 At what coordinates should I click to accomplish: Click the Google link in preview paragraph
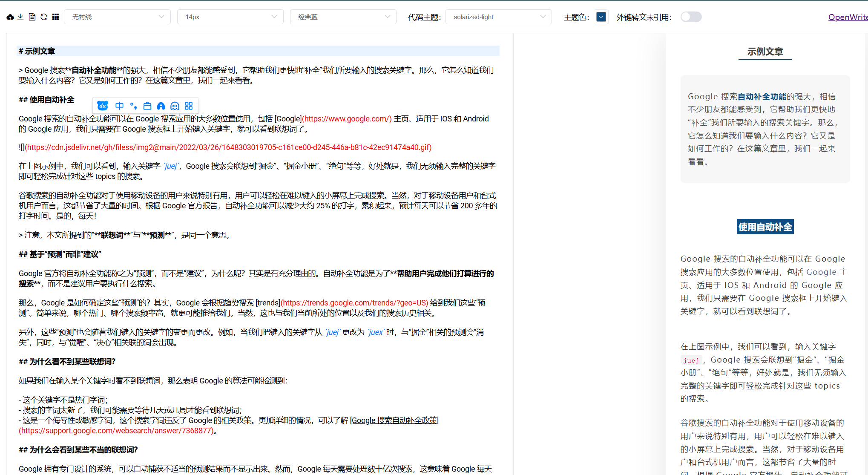[x=822, y=272]
